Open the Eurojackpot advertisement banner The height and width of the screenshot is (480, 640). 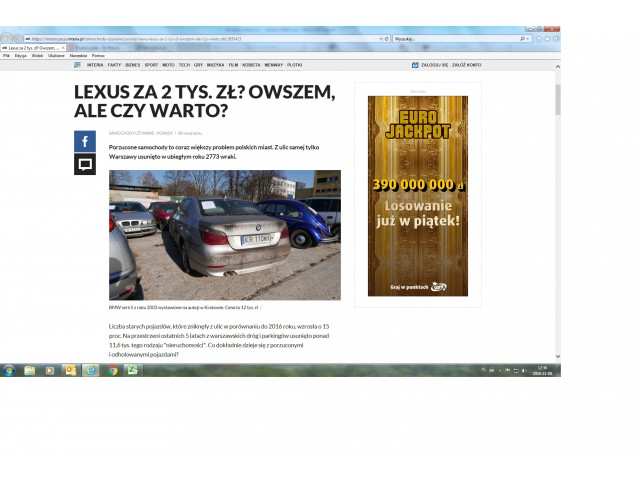click(x=417, y=196)
